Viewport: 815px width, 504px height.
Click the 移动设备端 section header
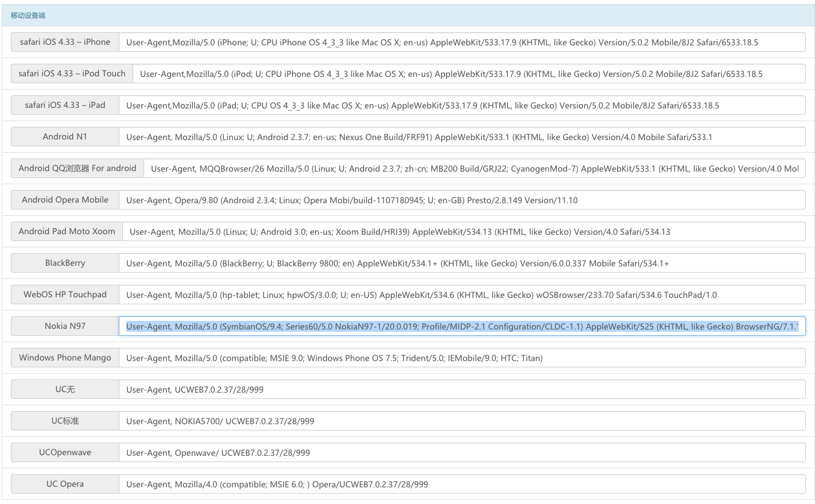pos(28,15)
